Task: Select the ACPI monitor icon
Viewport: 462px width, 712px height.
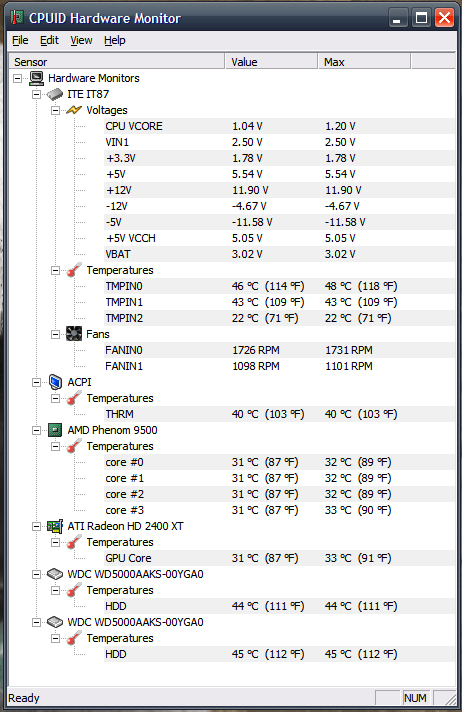Action: click(x=55, y=382)
